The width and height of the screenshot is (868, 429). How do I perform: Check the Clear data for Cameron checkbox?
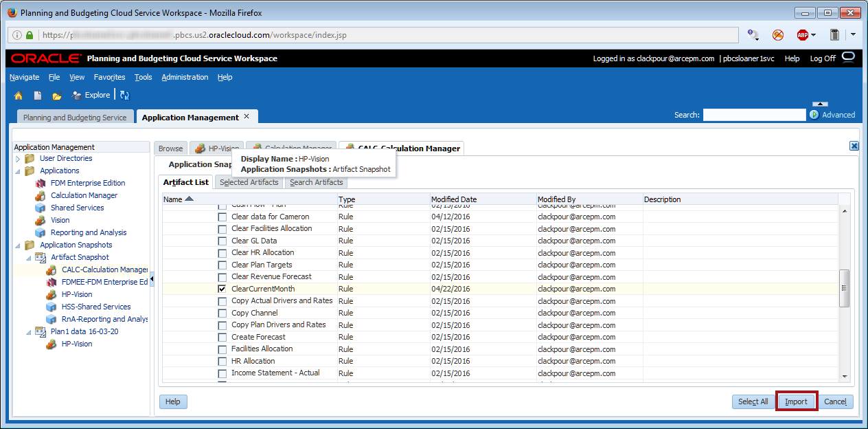(222, 217)
